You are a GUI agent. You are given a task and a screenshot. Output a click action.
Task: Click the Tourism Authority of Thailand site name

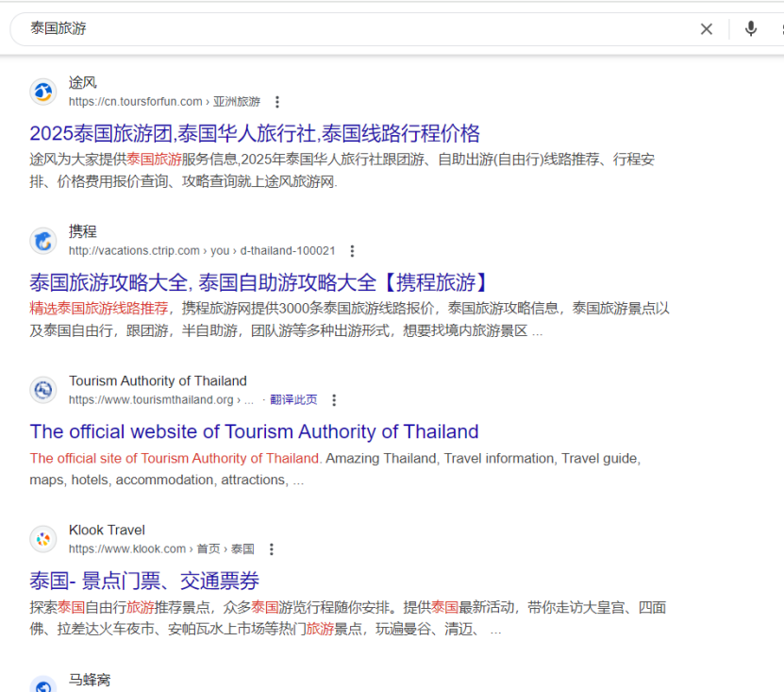[x=158, y=380]
